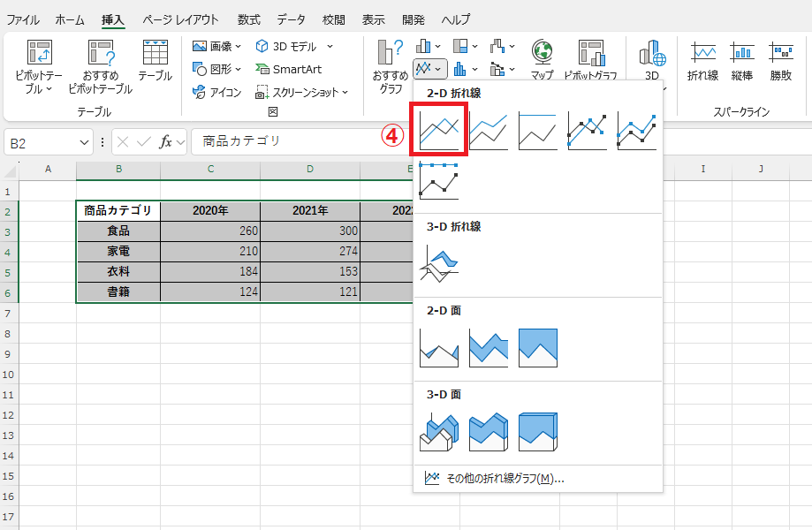Select column J header
The height and width of the screenshot is (530, 812).
[760, 169]
